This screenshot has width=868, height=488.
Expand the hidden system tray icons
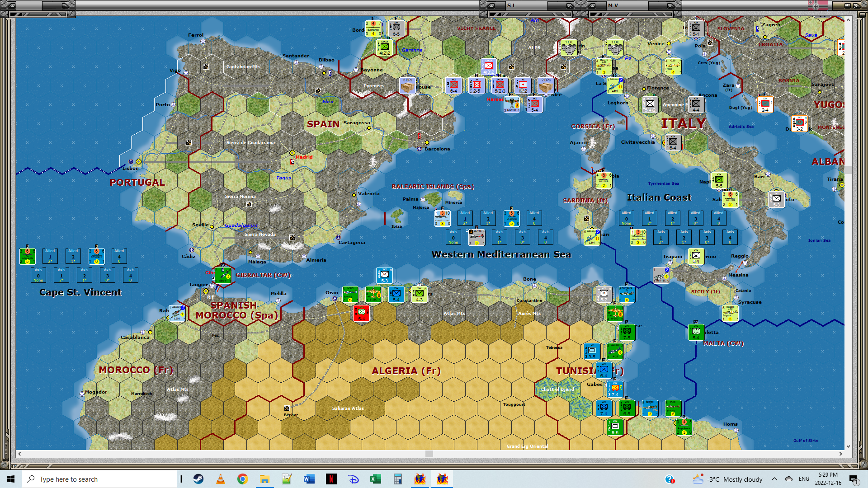click(774, 479)
